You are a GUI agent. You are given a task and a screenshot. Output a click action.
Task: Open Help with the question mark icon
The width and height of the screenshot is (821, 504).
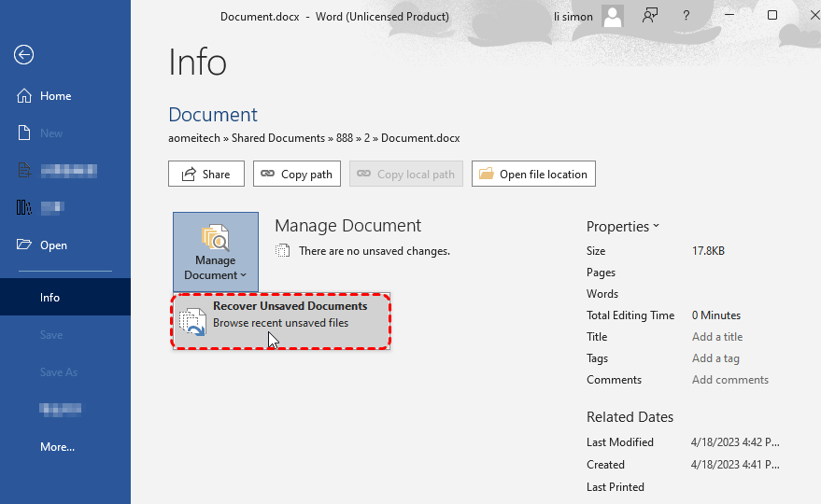[686, 16]
